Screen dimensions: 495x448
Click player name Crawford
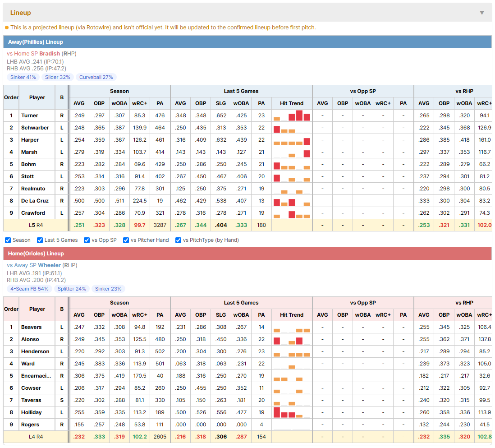click(33, 213)
